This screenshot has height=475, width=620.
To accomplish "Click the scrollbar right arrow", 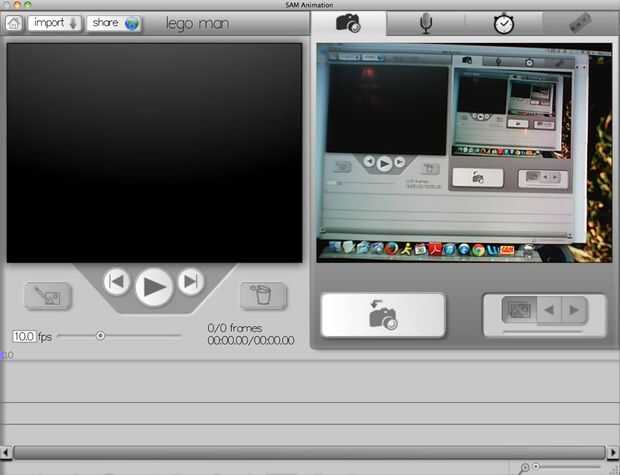I will [613, 452].
